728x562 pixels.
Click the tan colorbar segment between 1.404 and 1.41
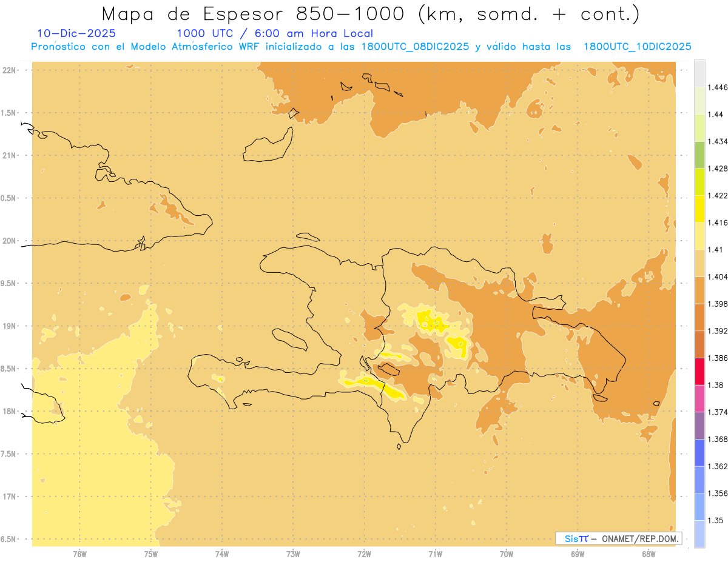click(x=699, y=263)
